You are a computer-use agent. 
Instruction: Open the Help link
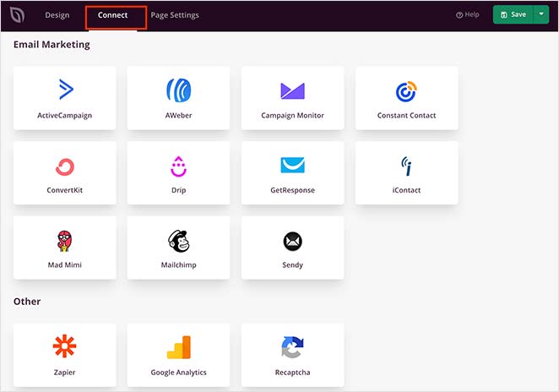tap(468, 15)
